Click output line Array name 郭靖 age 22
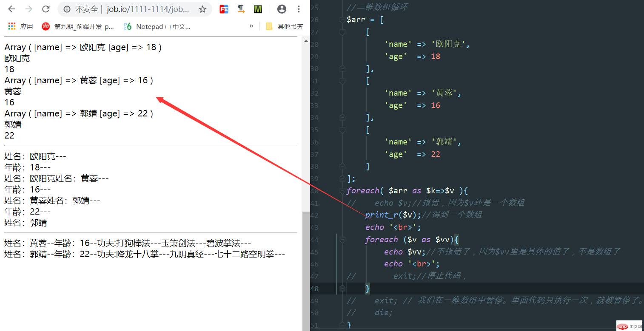 tap(79, 113)
